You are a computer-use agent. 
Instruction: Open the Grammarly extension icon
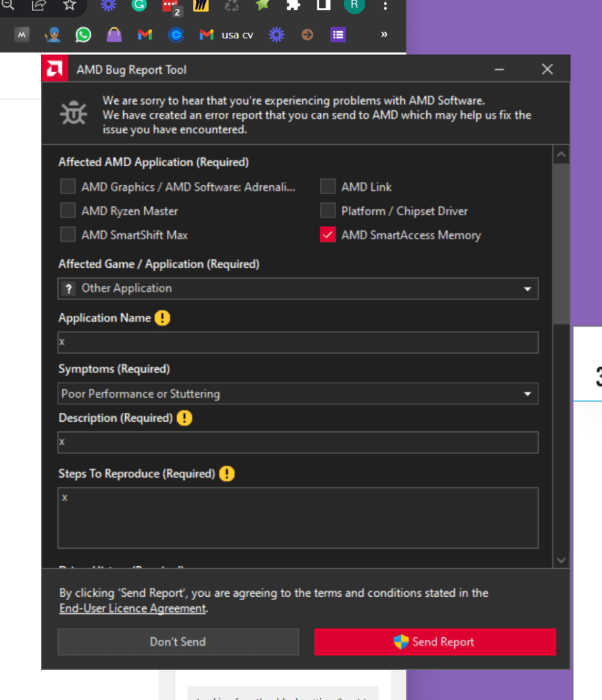pos(139,5)
